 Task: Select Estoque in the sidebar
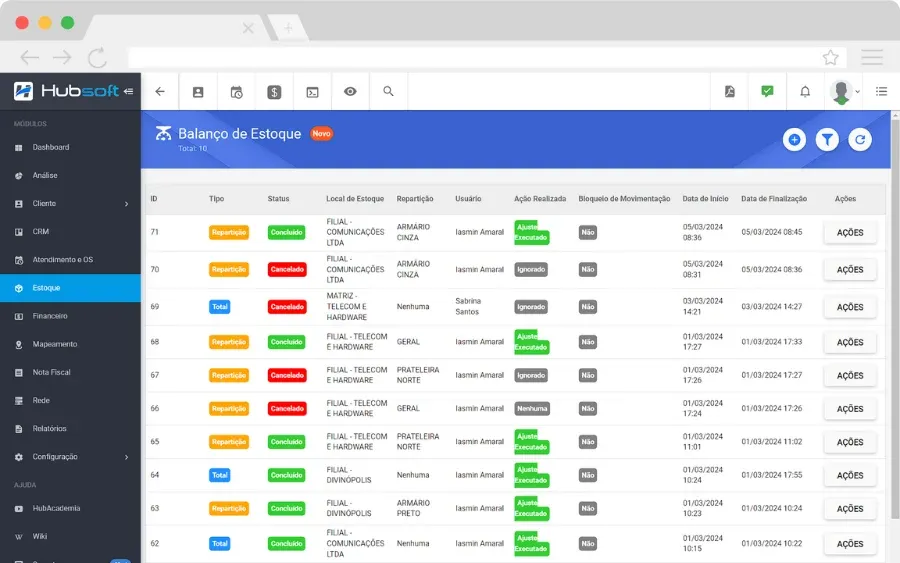coord(70,288)
